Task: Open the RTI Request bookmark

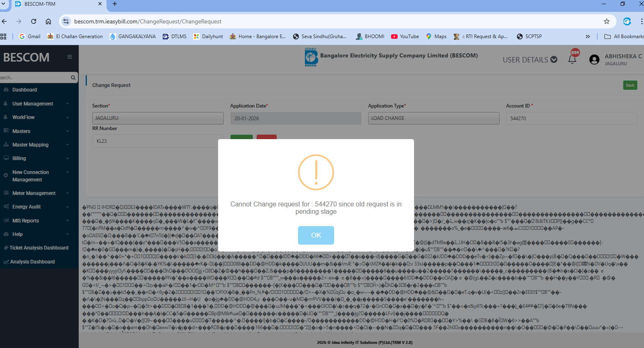Action: [x=480, y=37]
